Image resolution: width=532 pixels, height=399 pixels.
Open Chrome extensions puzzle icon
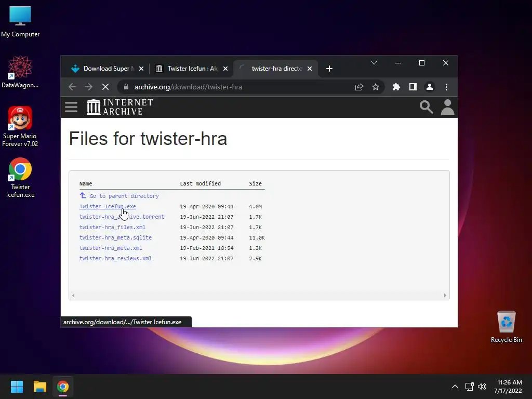[x=396, y=87]
